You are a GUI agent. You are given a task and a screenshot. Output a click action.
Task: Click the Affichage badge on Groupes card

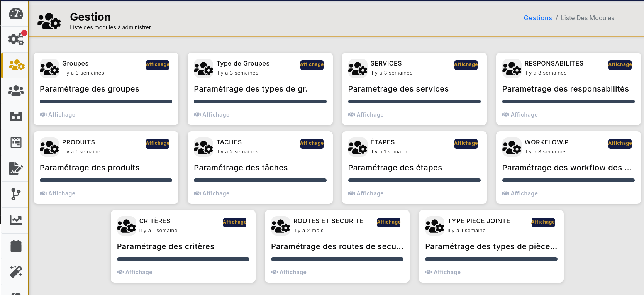[x=158, y=65]
